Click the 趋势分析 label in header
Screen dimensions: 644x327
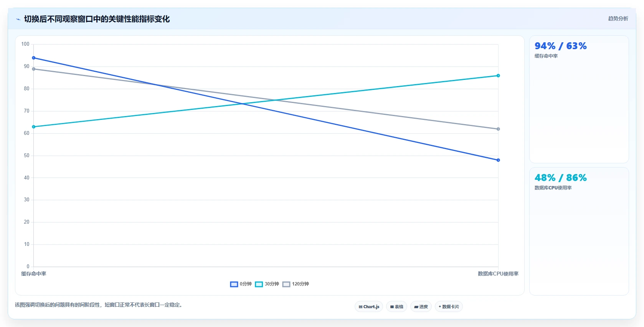(618, 18)
